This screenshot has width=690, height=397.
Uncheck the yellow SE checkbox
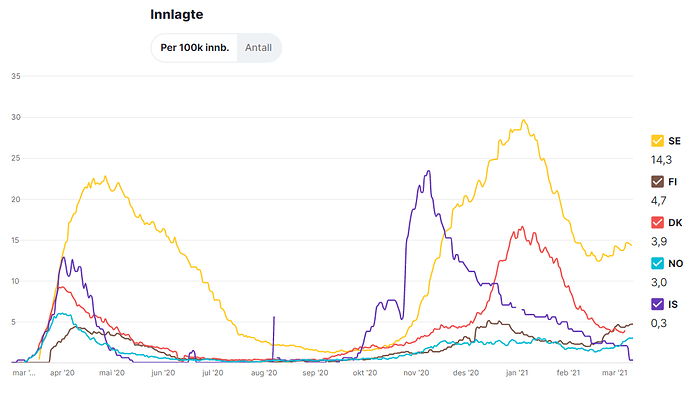pos(657,141)
